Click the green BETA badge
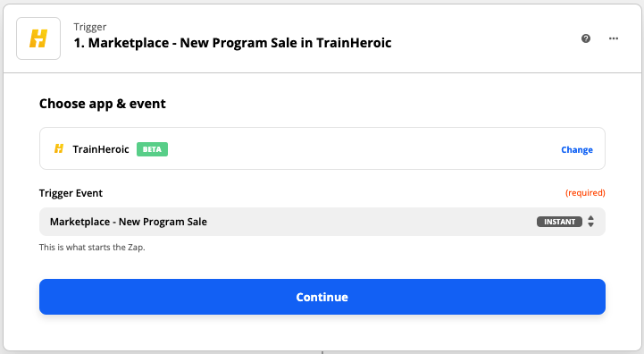The height and width of the screenshot is (354, 644). 152,149
